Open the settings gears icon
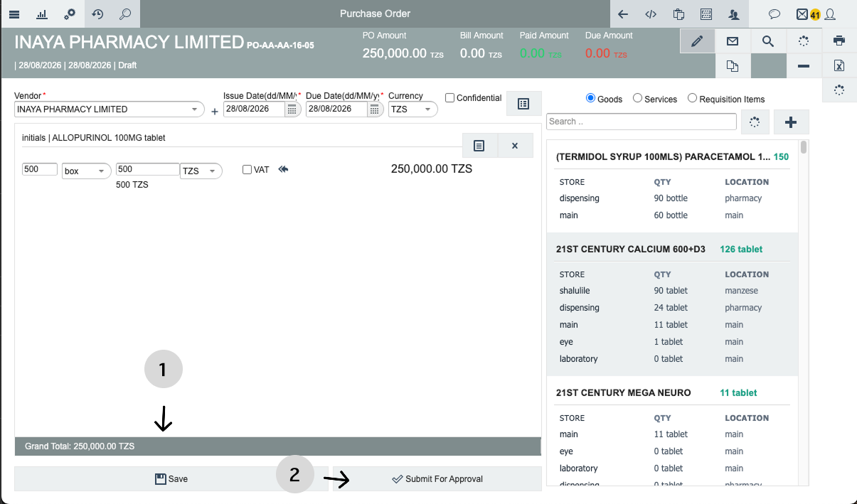Image resolution: width=857 pixels, height=504 pixels. tap(70, 14)
